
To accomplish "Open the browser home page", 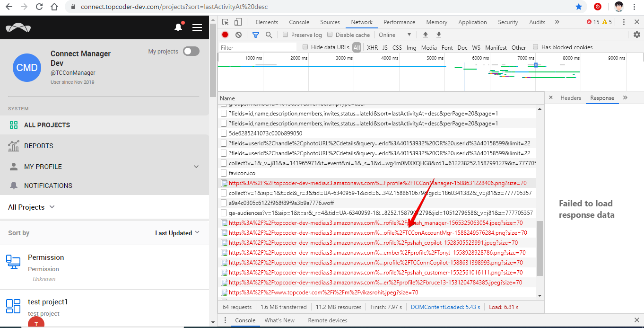I will click(x=54, y=7).
